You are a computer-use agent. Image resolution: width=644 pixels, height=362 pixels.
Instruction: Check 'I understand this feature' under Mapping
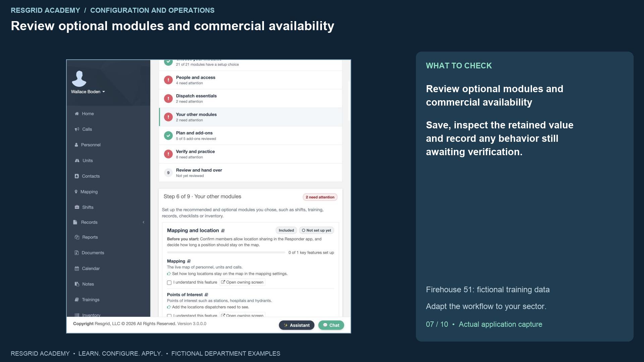[169, 283]
